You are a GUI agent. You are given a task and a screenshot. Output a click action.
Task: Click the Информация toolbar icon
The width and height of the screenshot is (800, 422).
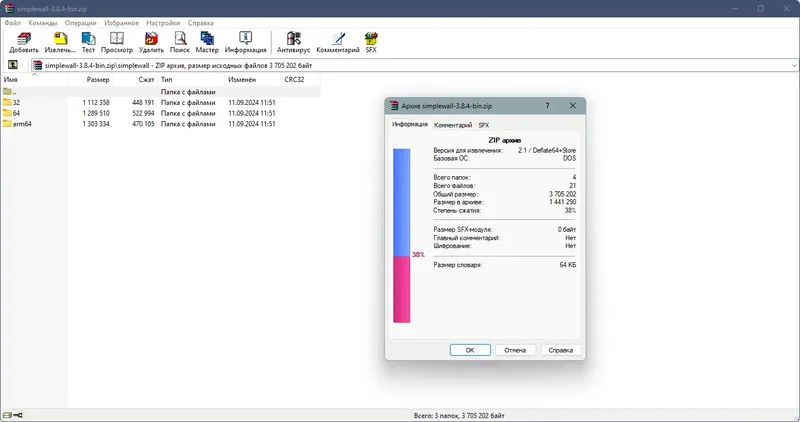245,39
